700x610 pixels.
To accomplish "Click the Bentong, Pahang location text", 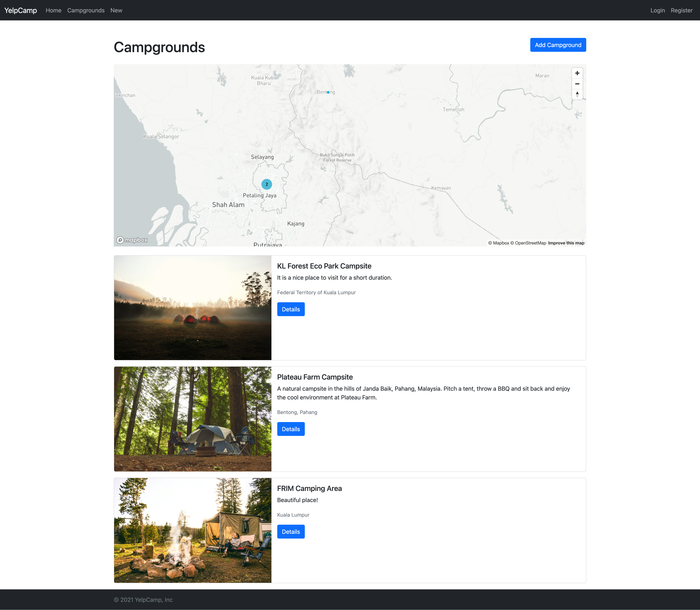I will coord(297,412).
